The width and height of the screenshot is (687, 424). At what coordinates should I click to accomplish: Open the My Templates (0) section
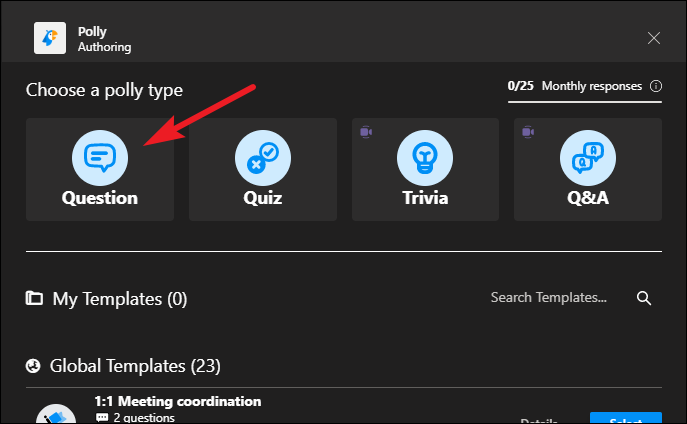tap(120, 299)
